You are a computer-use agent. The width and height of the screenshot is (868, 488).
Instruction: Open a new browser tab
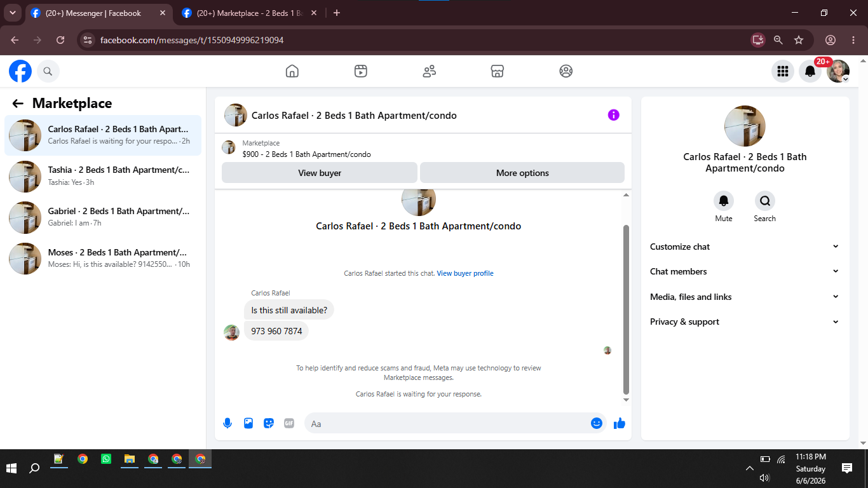click(337, 13)
